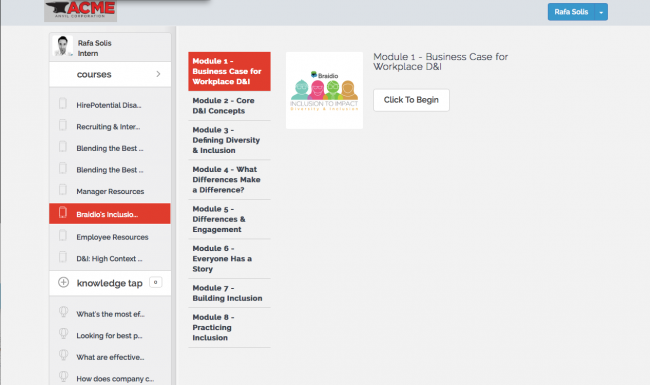The image size is (650, 385).
Task: Click the device icon beside HirePotential Disa..
Action: pos(63,104)
